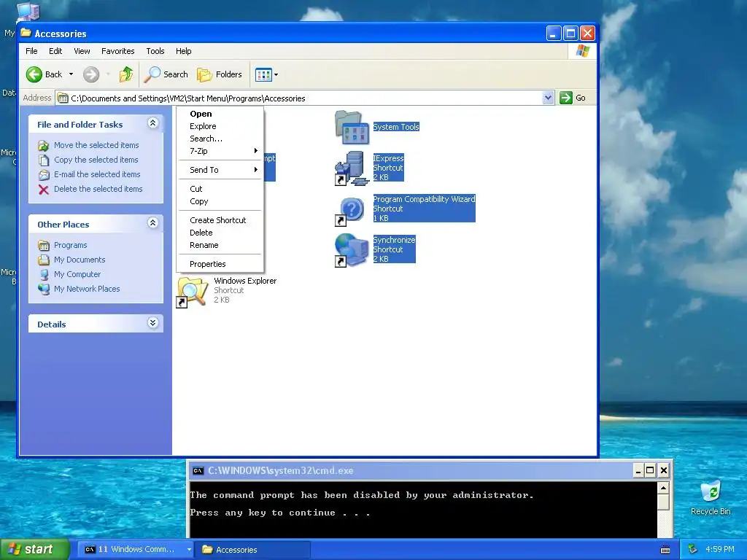The image size is (747, 560).
Task: Click the Accessories taskbar button
Action: (252, 550)
